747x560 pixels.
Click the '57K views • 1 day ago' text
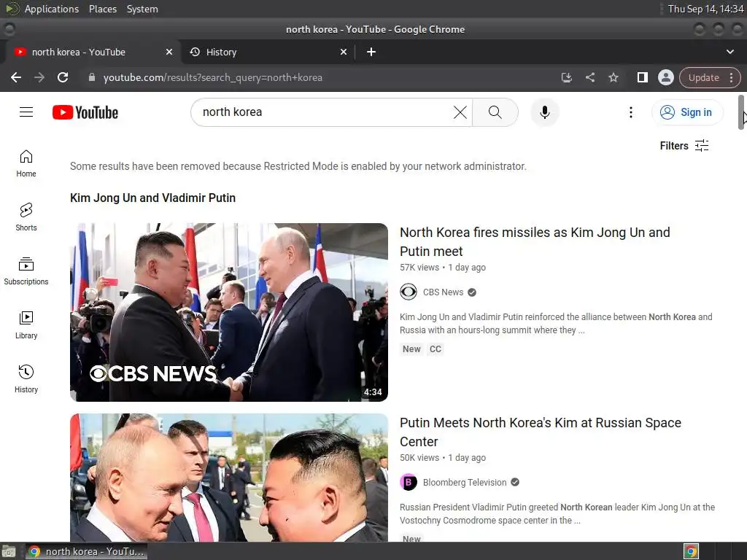pos(443,268)
